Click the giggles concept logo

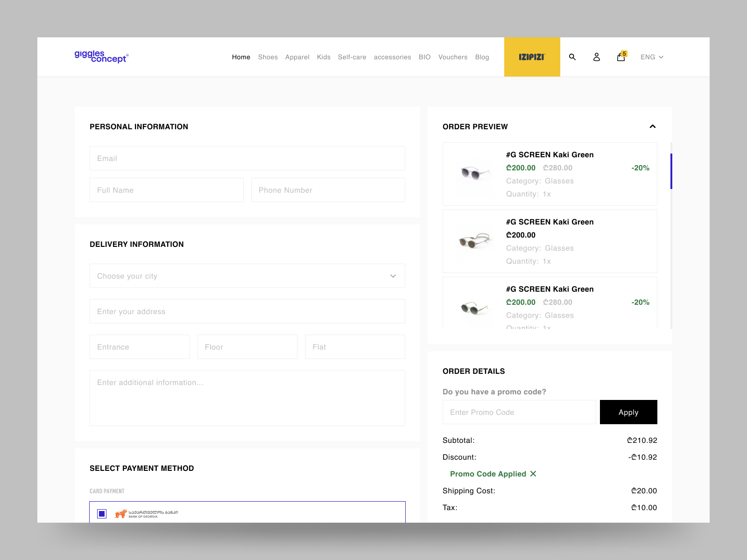click(x=101, y=56)
